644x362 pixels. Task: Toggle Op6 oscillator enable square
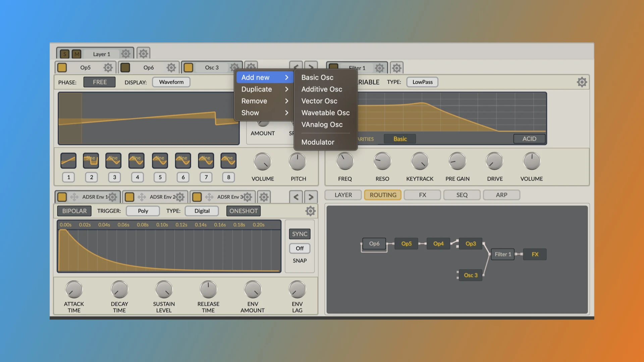[125, 68]
